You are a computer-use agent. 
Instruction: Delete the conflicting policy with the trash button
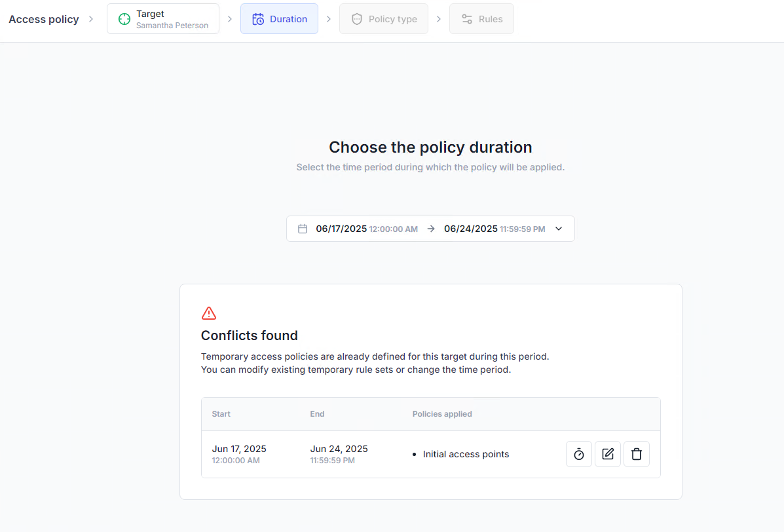click(x=637, y=454)
